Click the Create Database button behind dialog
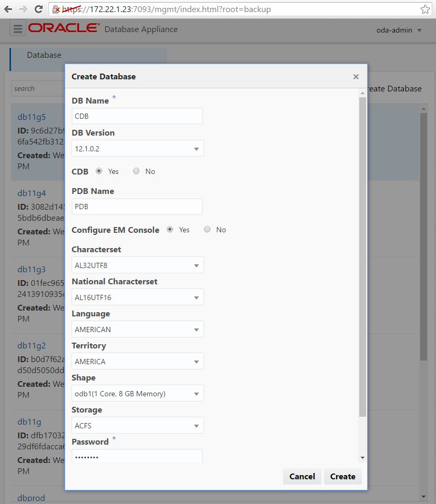The height and width of the screenshot is (504, 436). coord(394,89)
